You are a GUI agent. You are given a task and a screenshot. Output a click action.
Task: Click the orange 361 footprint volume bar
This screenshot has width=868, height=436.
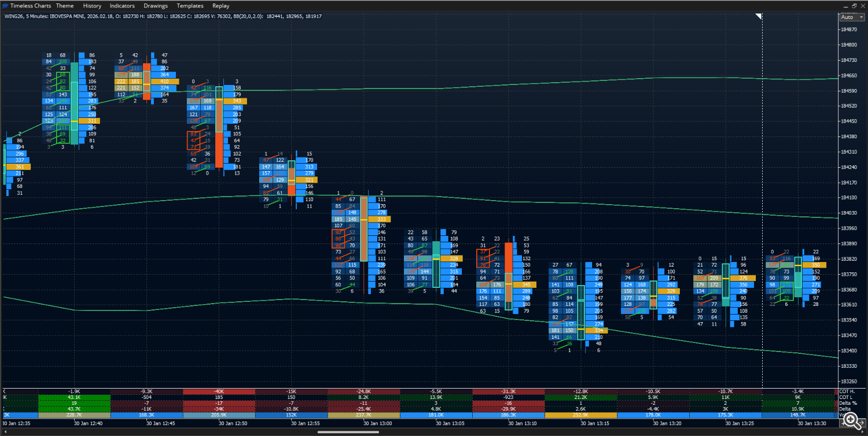tap(20, 167)
